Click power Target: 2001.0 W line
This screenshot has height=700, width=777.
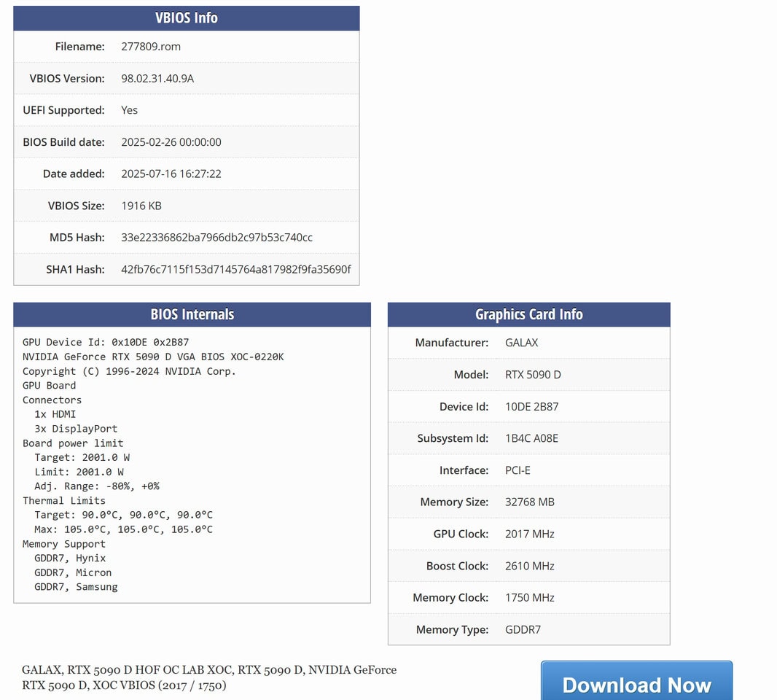click(x=82, y=457)
